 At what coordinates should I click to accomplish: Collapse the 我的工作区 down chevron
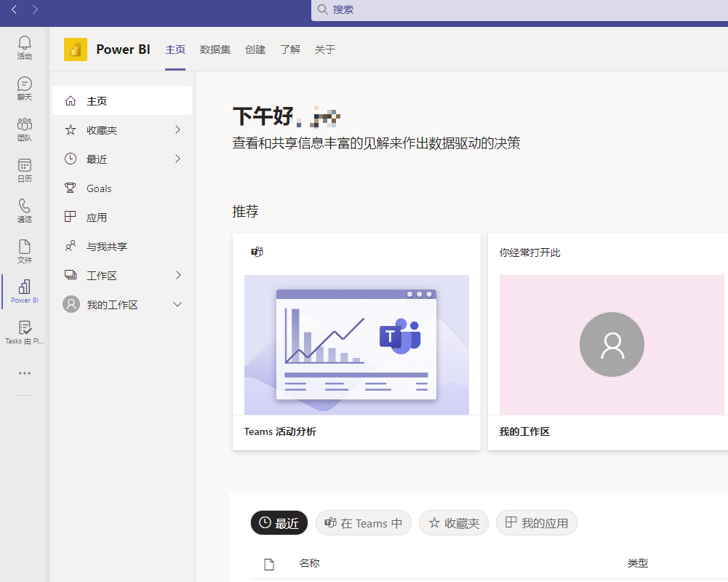(177, 305)
